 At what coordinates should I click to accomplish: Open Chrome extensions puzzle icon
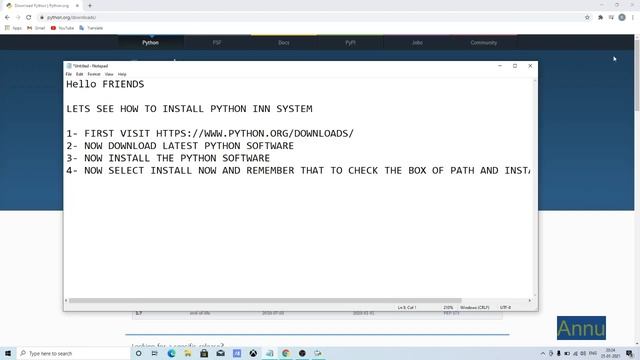point(600,18)
